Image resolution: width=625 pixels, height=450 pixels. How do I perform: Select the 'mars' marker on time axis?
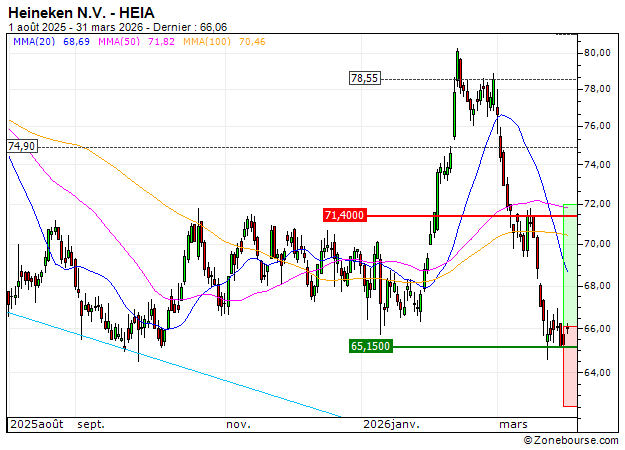(512, 424)
